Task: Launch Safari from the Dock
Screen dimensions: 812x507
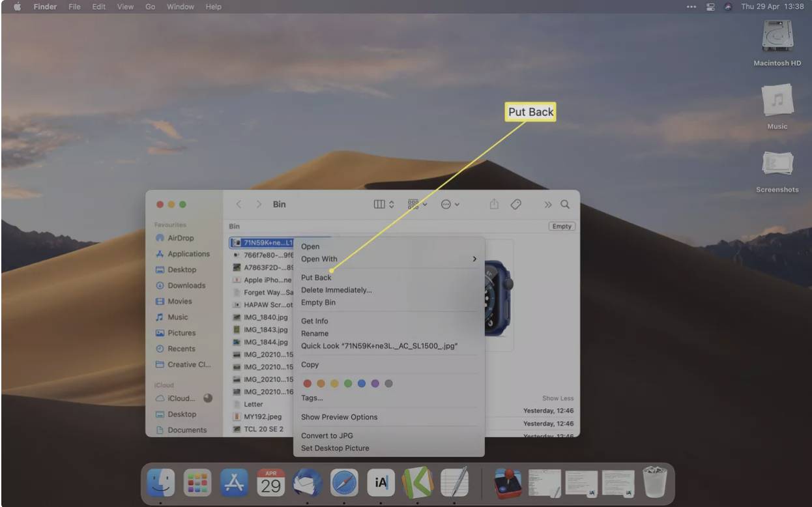Action: (344, 483)
